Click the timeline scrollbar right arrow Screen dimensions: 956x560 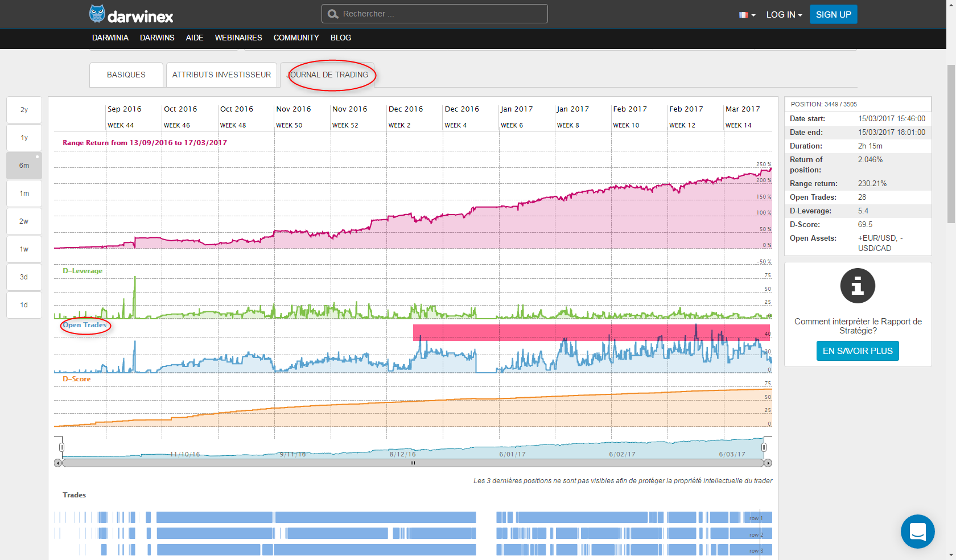point(768,463)
